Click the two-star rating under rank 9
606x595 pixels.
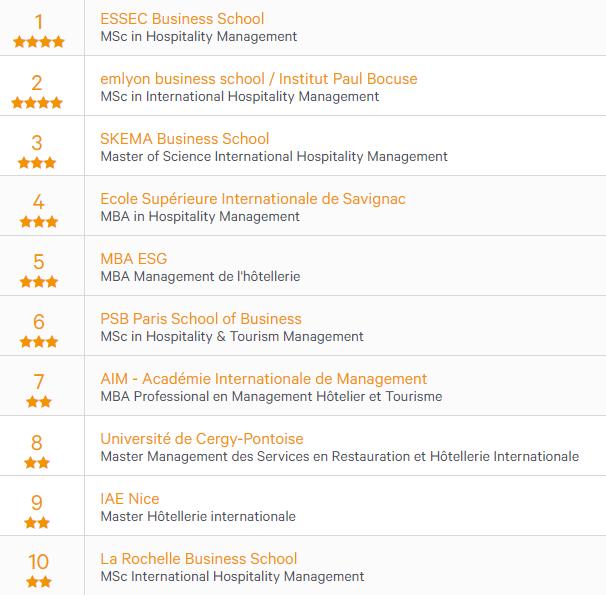tap(37, 523)
